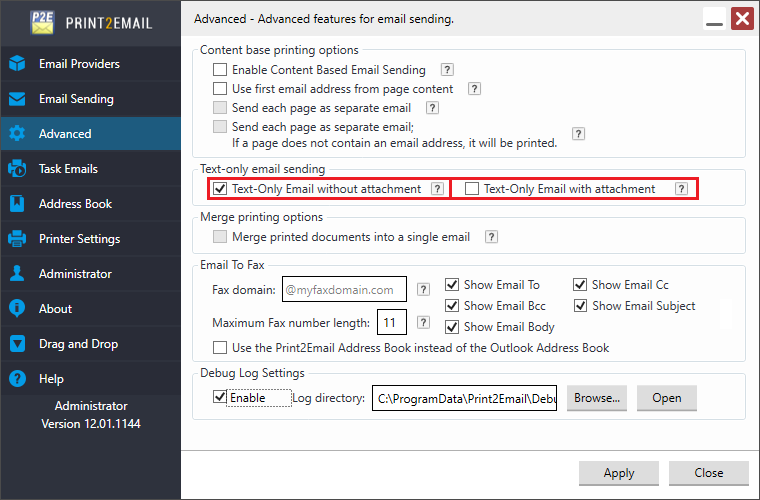
Task: Select the Task Emails menu item
Action: click(91, 169)
